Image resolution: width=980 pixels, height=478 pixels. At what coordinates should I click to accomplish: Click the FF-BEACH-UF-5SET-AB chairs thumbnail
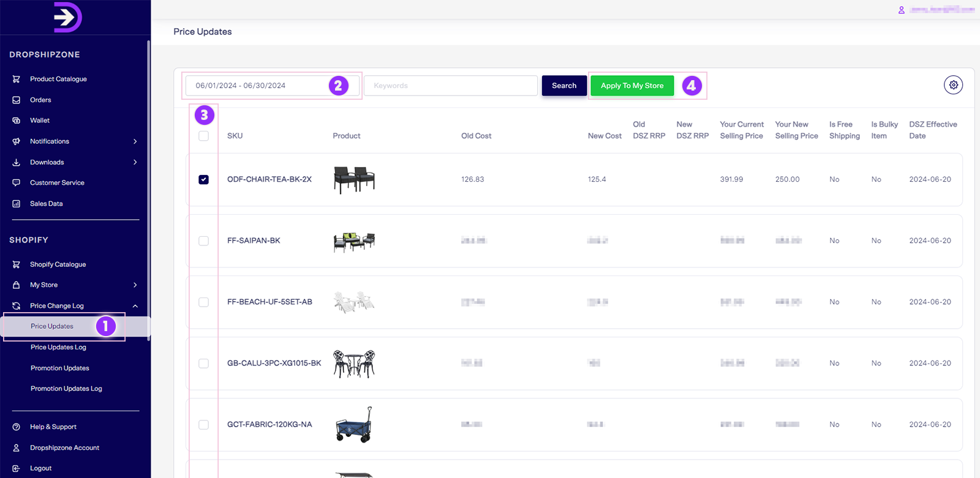pos(354,302)
